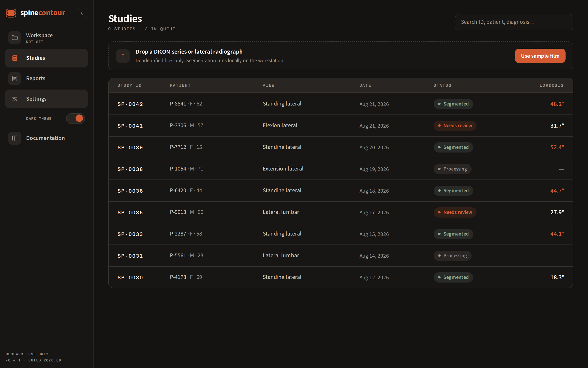Click the 9 Studies · 2 in queue subtitle
Image resolution: width=588 pixels, height=368 pixels.
(x=142, y=29)
